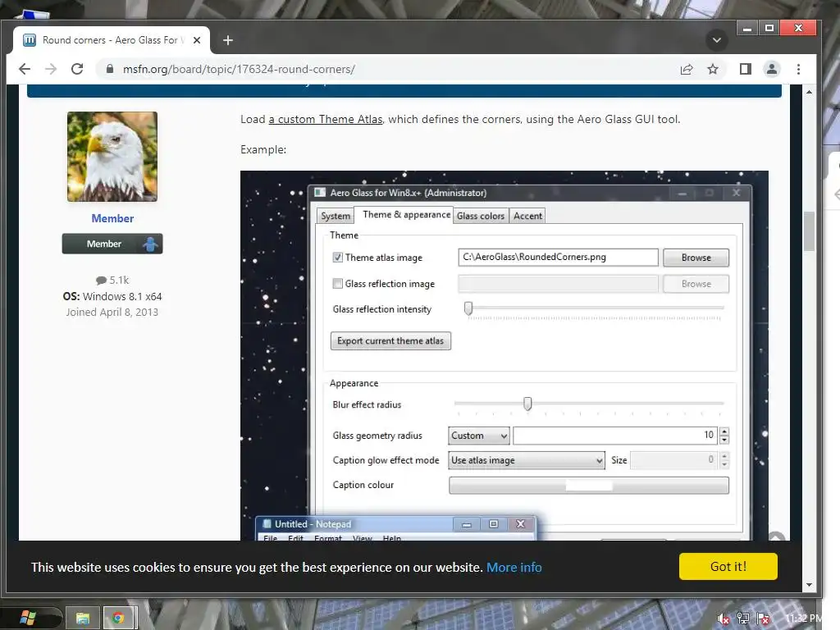
Task: Switch to the System tab
Action: [336, 216]
